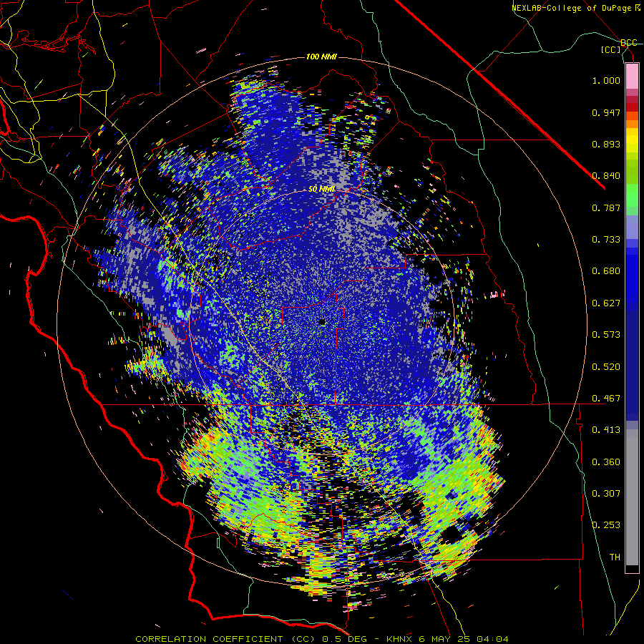This screenshot has width=644, height=644.
Task: Select the 1.000 legend value
Action: coord(606,80)
